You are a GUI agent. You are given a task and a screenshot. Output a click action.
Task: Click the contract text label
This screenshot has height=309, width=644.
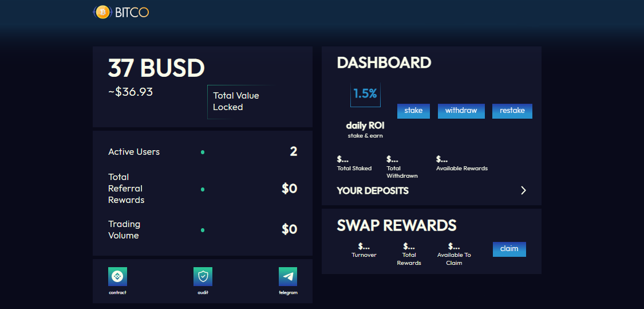coord(117,292)
